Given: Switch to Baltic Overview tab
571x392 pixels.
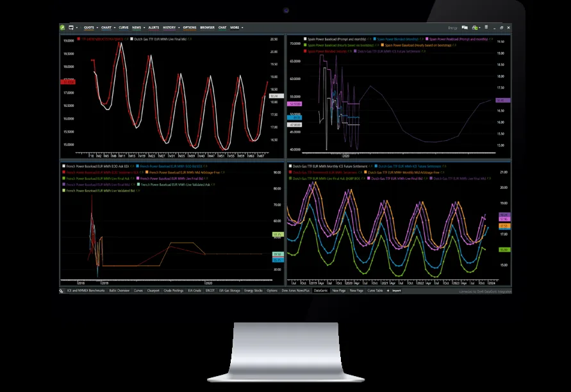Looking at the screenshot, I should click(119, 290).
